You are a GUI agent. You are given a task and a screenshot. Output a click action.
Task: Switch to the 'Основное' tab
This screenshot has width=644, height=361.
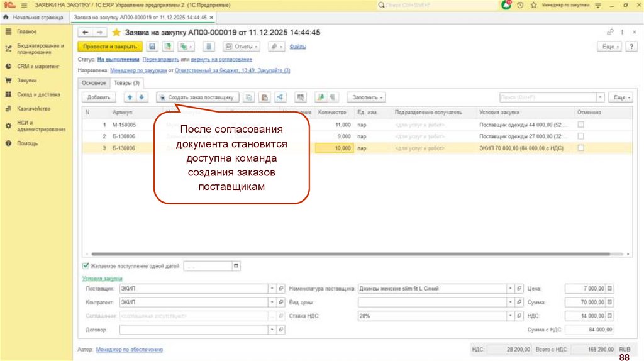click(93, 82)
